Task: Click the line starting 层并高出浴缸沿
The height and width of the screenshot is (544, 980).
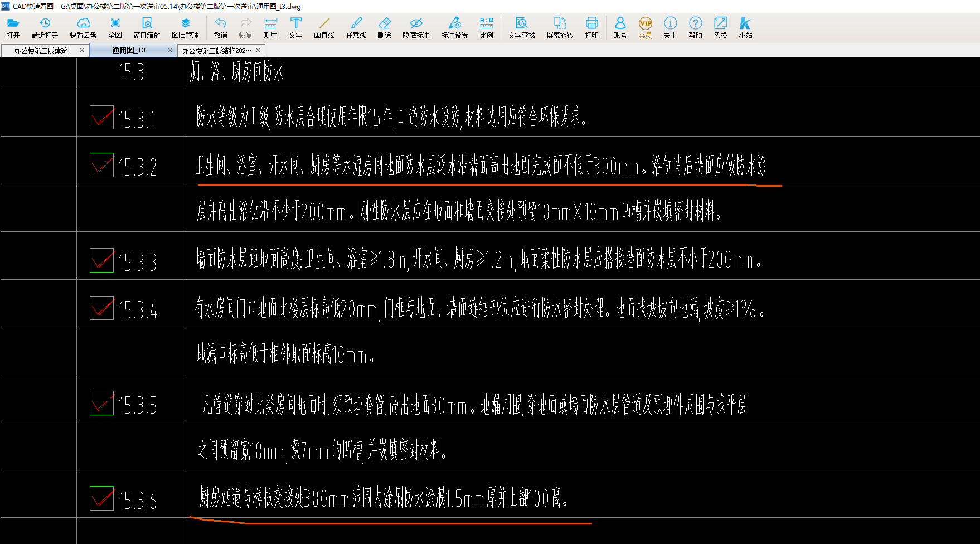Action: click(x=459, y=212)
